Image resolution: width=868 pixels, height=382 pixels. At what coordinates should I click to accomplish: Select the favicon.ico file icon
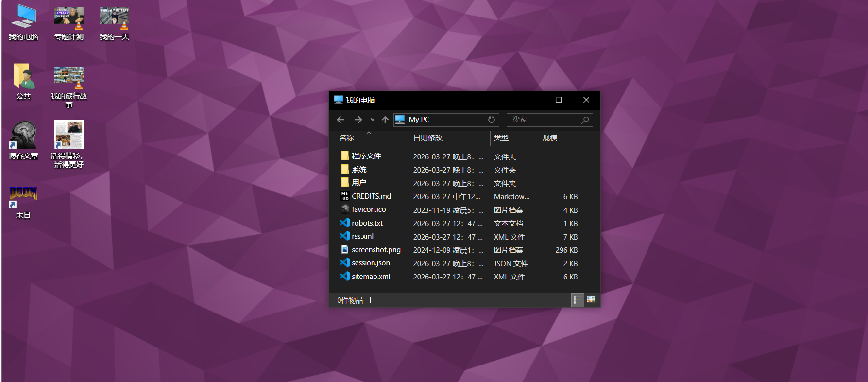point(345,209)
